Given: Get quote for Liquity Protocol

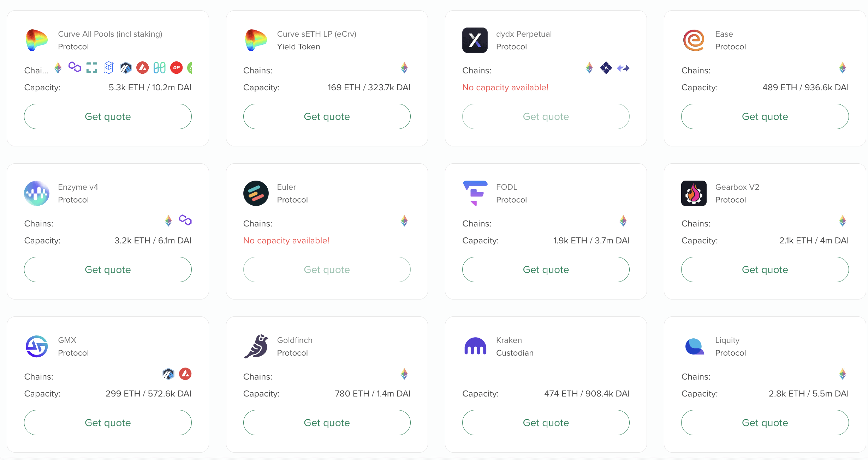Looking at the screenshot, I should [765, 423].
